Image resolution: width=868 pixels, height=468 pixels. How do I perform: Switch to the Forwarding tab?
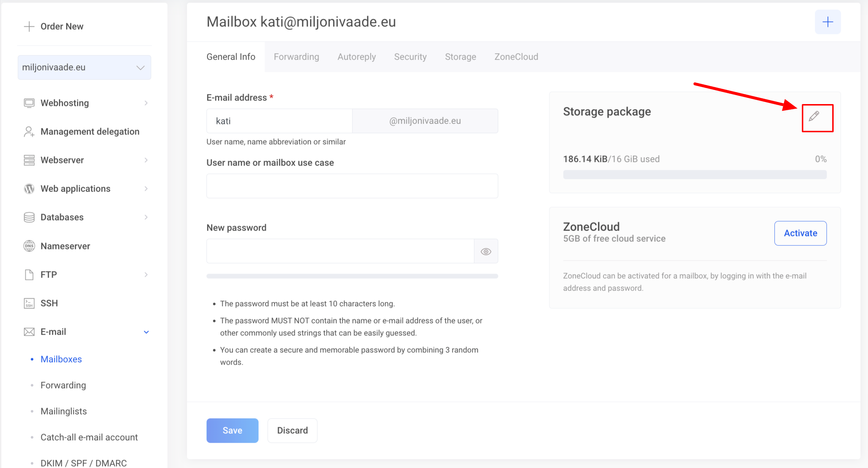click(x=296, y=57)
